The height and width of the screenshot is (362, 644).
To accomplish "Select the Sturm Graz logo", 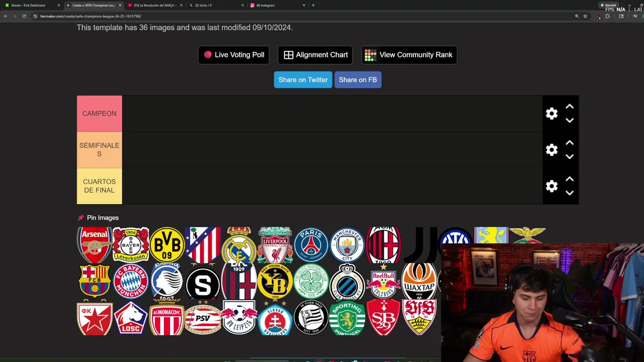I will pyautogui.click(x=311, y=317).
